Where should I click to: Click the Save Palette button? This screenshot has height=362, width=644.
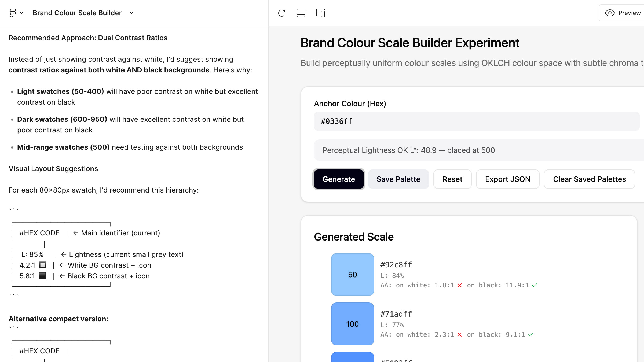[398, 179]
